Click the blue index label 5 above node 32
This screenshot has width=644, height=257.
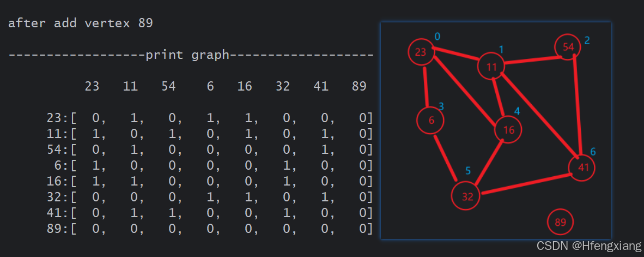[x=467, y=171]
